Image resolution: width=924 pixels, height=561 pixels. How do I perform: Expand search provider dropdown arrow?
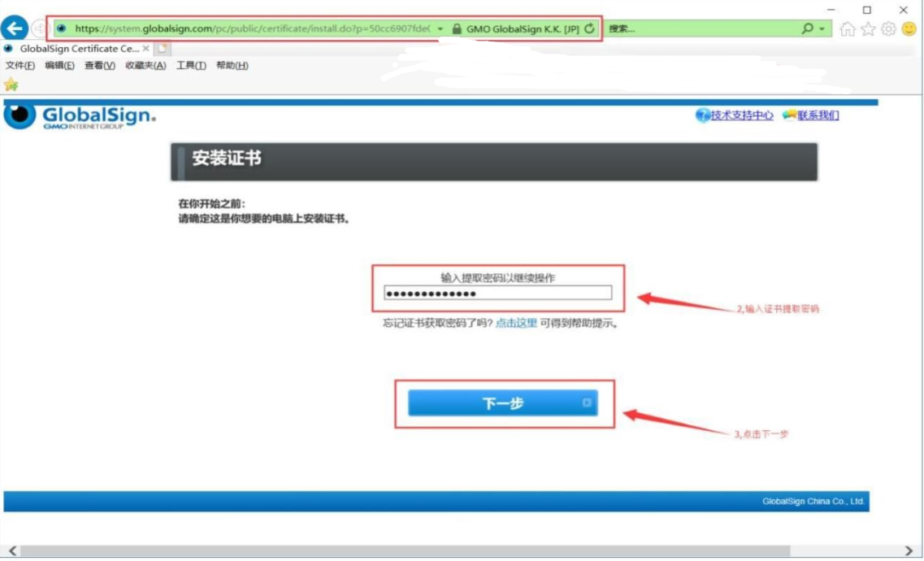click(x=822, y=29)
